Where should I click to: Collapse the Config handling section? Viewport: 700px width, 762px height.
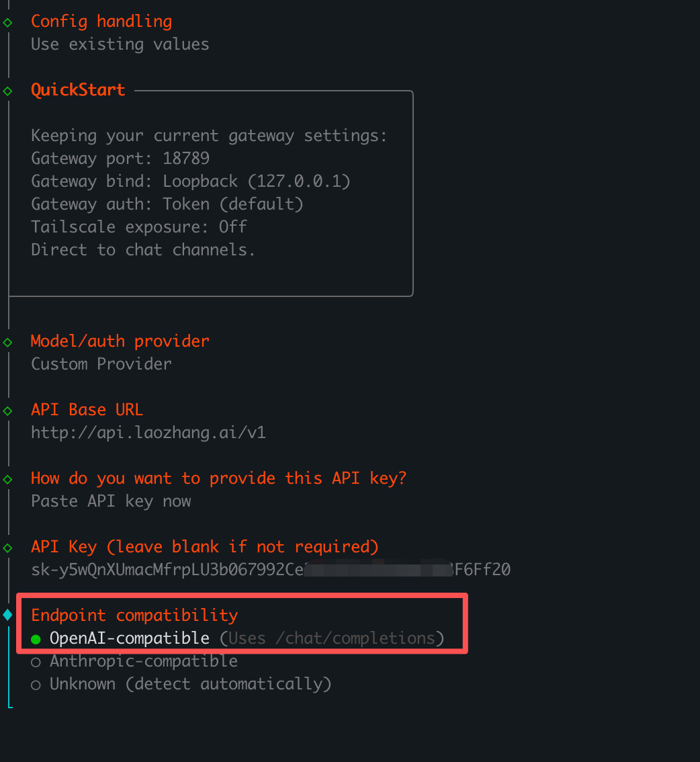[101, 21]
